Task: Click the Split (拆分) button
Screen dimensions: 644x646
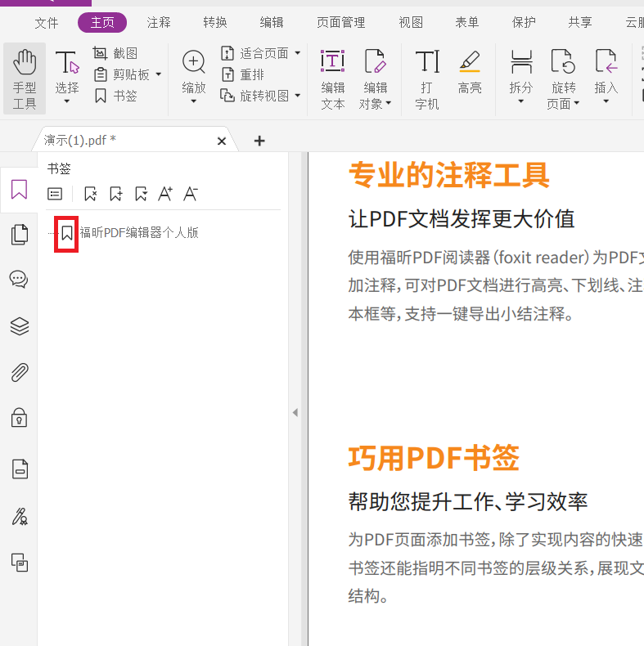Action: 521,71
